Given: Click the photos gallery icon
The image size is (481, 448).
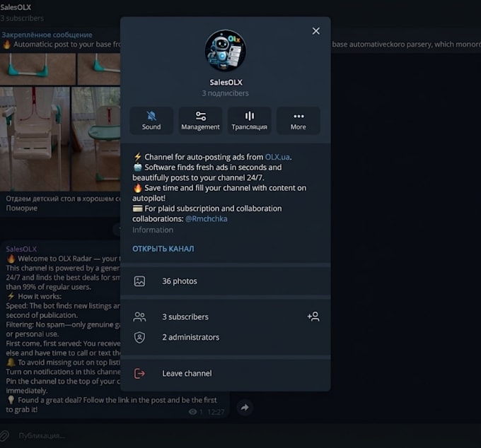Looking at the screenshot, I should tap(139, 281).
